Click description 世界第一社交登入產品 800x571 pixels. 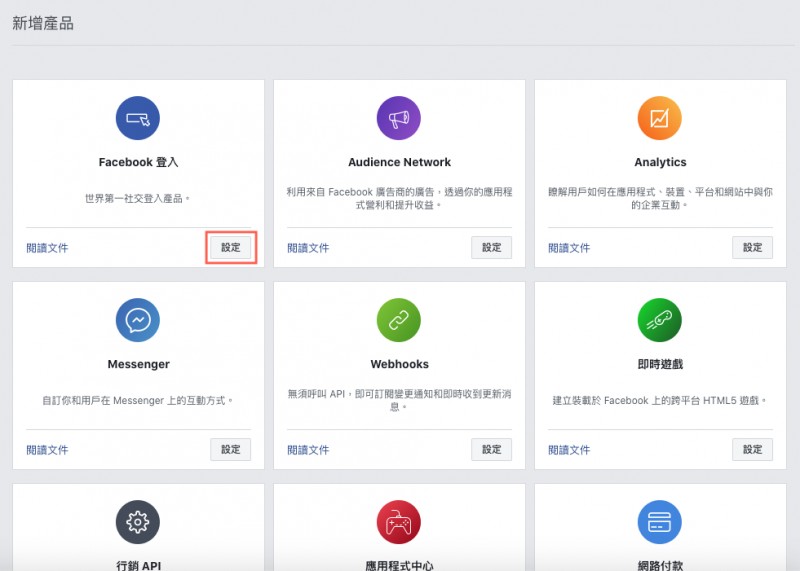tap(137, 198)
